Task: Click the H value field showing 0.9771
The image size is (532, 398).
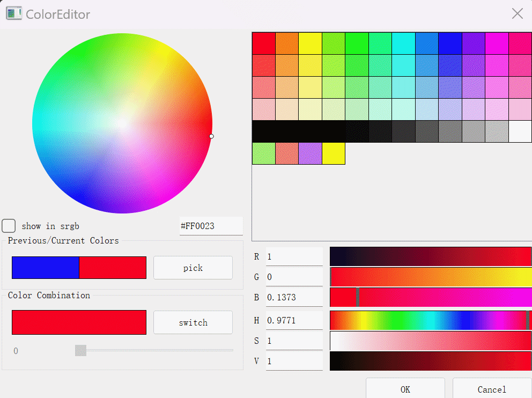Action: click(294, 320)
